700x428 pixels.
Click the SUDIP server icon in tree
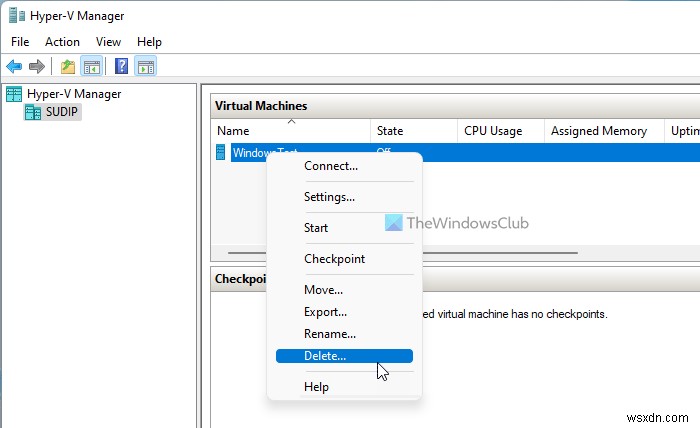[x=33, y=112]
